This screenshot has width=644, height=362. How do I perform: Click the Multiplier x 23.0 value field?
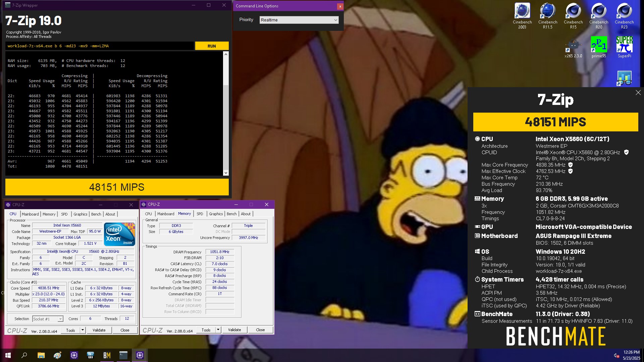[49, 294]
